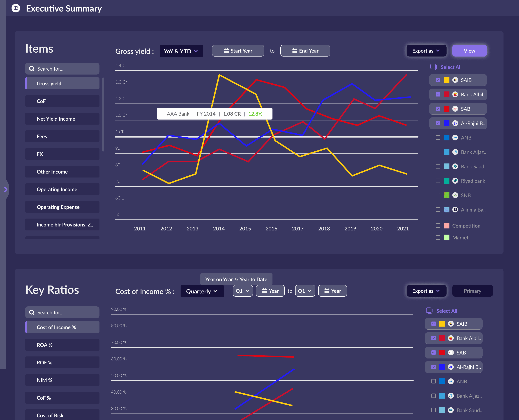Open the Quarterly frequency dropdown

[202, 291]
